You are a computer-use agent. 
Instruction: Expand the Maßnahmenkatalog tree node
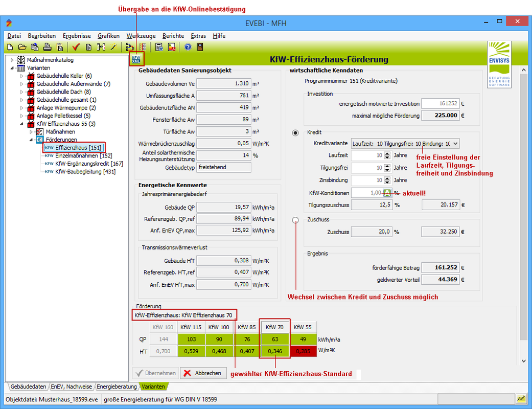point(12,60)
